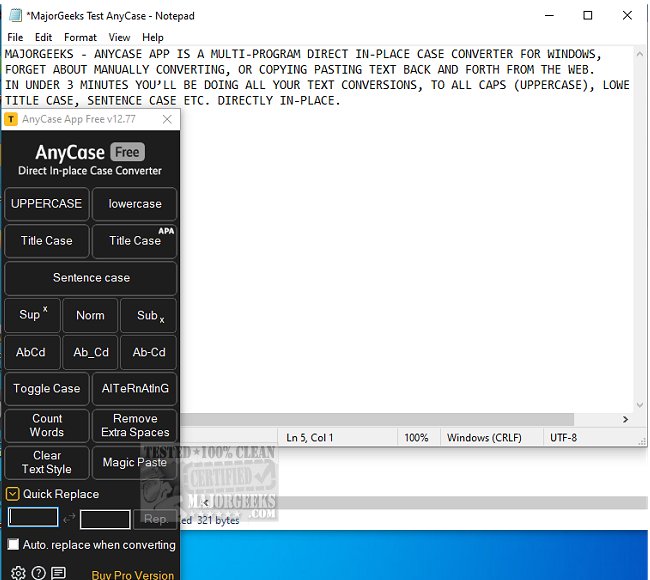Open the Edit menu in Notepad
The height and width of the screenshot is (580, 650).
point(44,37)
